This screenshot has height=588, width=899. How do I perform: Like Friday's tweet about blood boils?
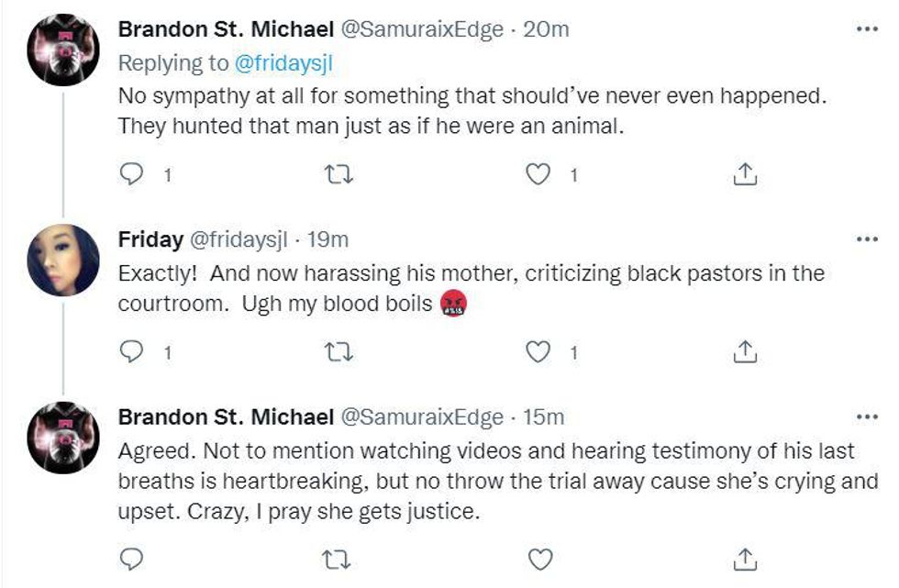[x=538, y=350]
